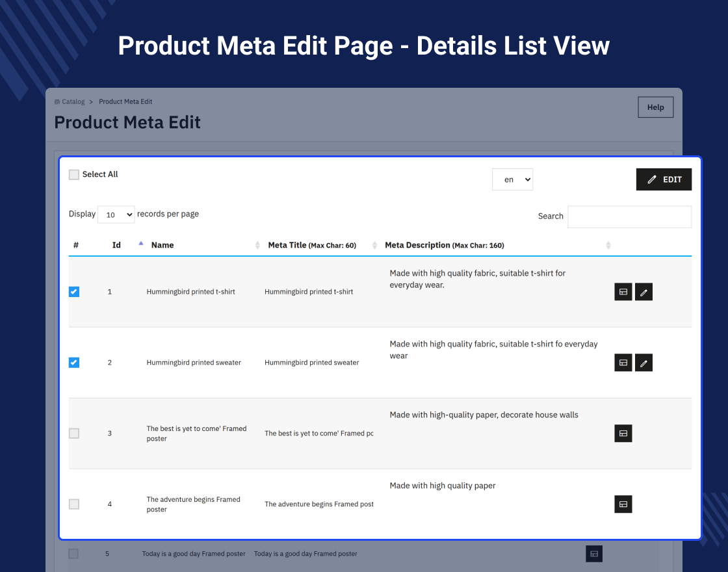Click description 'Made with high-quality paper, decorate house walls'
This screenshot has height=572, width=728.
pos(484,415)
